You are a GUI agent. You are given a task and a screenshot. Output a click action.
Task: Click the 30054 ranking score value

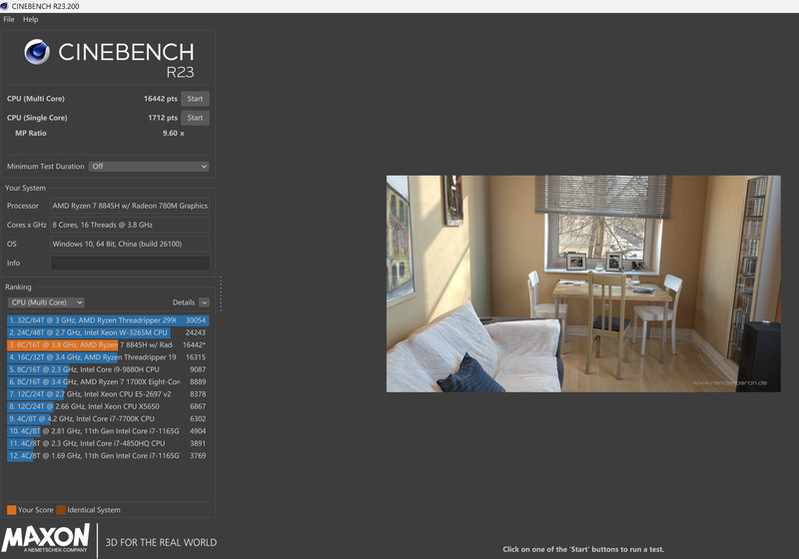pyautogui.click(x=196, y=321)
